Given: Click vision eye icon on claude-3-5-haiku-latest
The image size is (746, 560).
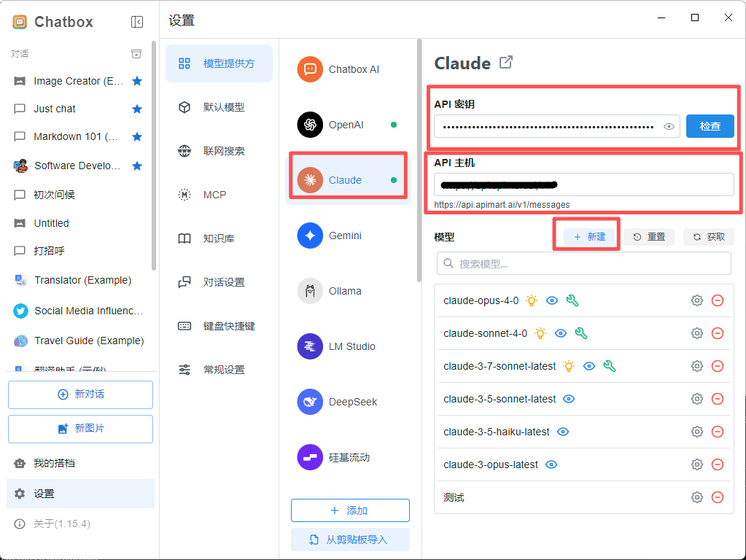Looking at the screenshot, I should click(x=563, y=432).
